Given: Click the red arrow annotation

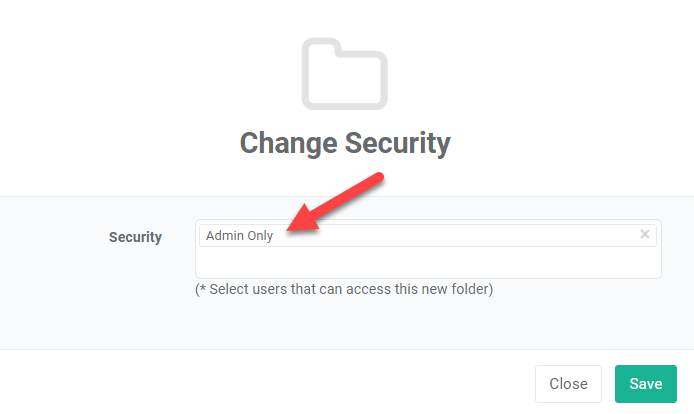Looking at the screenshot, I should (335, 202).
